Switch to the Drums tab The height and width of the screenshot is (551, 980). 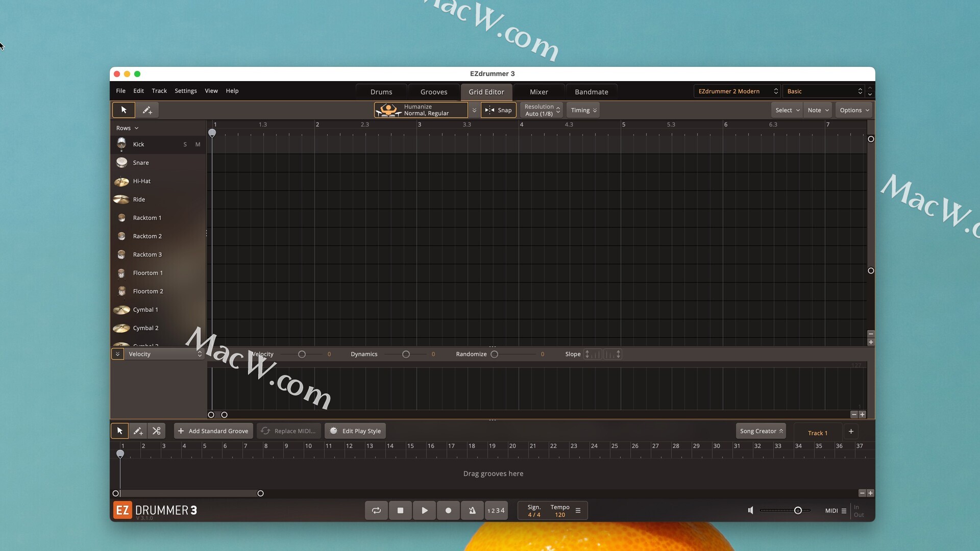pos(381,92)
